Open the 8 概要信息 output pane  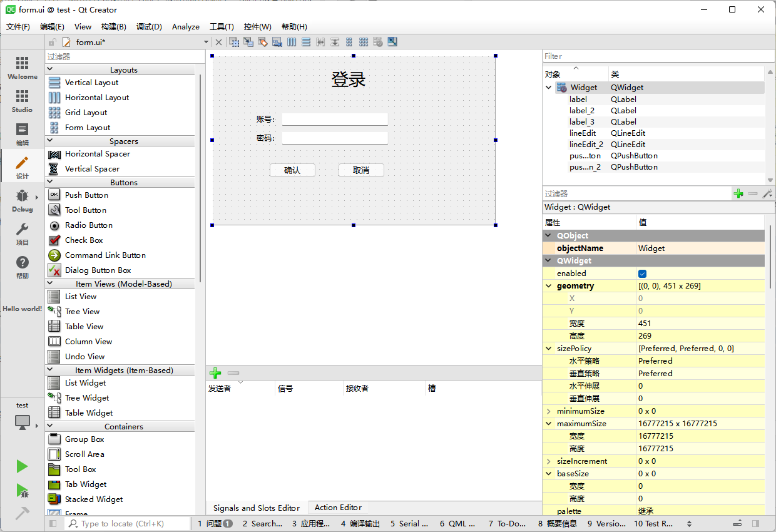click(x=557, y=524)
